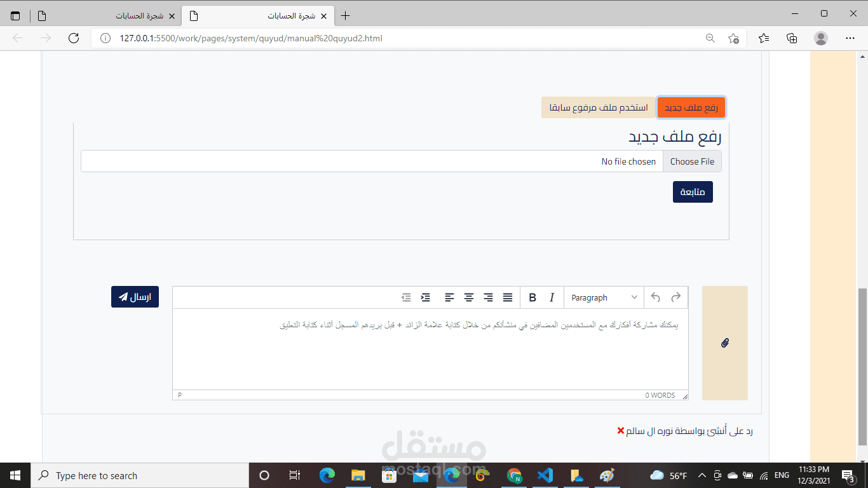Align comment text left
This screenshot has height=488, width=868.
449,297
